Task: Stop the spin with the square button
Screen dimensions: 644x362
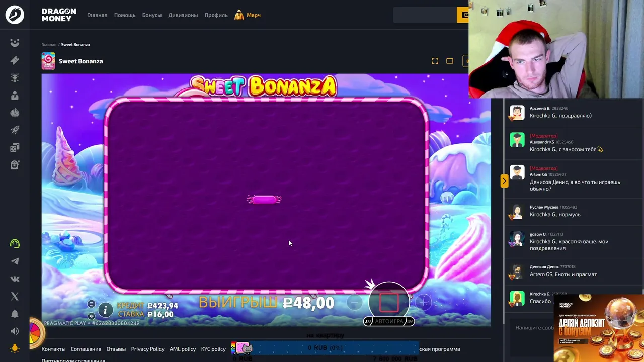Action: [389, 302]
